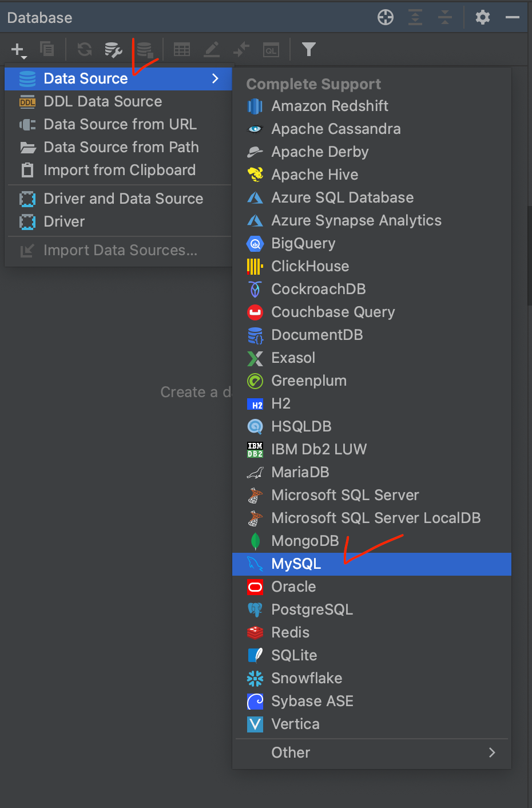Select MariaDB data source

pyautogui.click(x=372, y=472)
